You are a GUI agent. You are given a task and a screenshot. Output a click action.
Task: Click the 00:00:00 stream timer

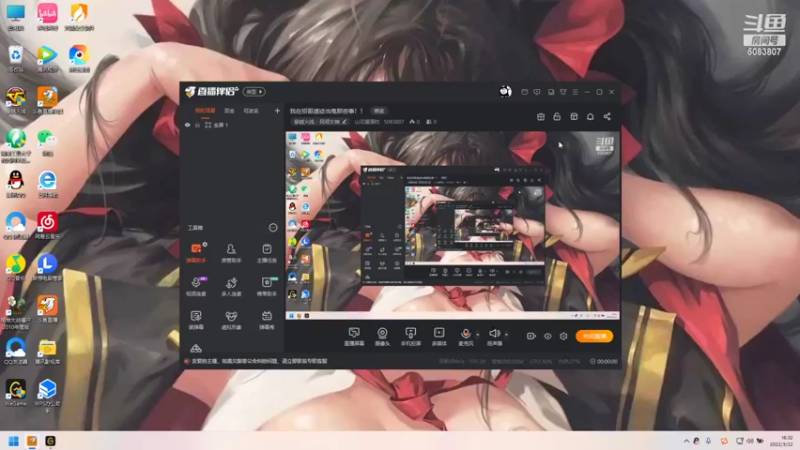pyautogui.click(x=604, y=361)
